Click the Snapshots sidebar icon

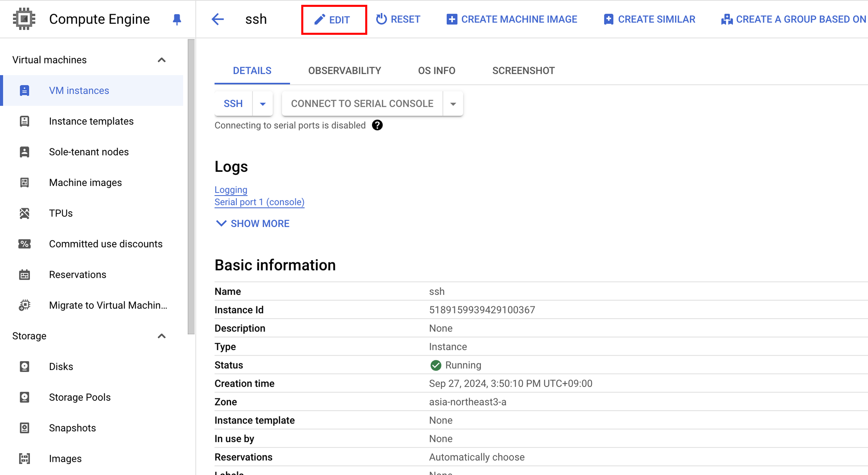(x=24, y=428)
